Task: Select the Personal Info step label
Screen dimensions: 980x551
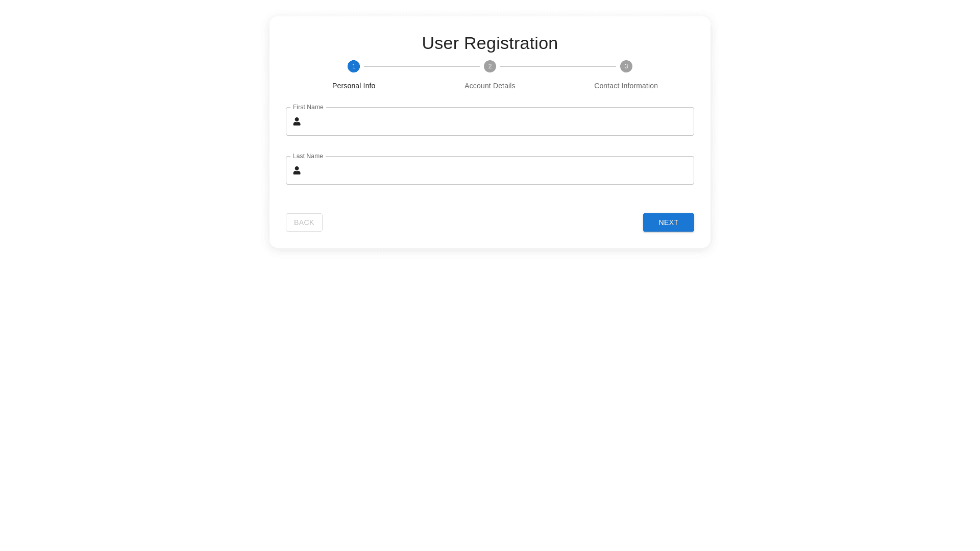Action: pyautogui.click(x=354, y=86)
